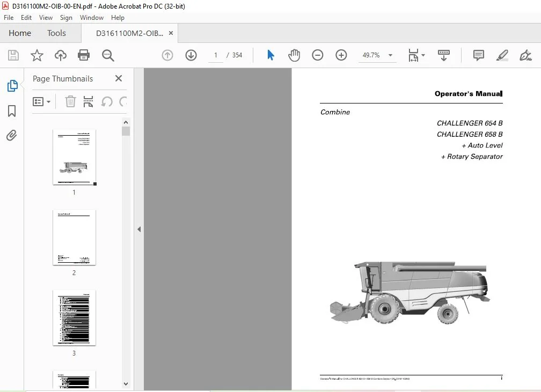Click the Save file icon
Viewport: 541px width, 392px height.
[x=13, y=55]
